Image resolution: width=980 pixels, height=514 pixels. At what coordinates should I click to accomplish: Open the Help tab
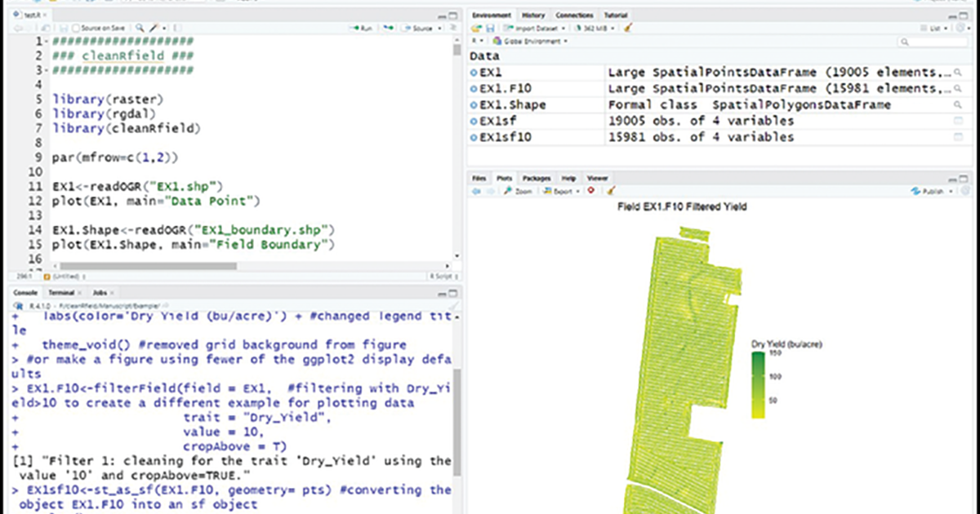(568, 178)
